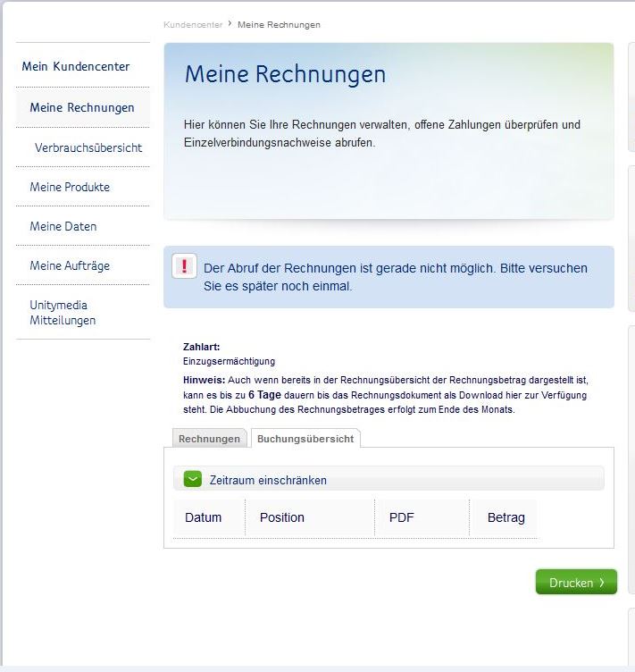Click the invoice retrieval error message

396,277
